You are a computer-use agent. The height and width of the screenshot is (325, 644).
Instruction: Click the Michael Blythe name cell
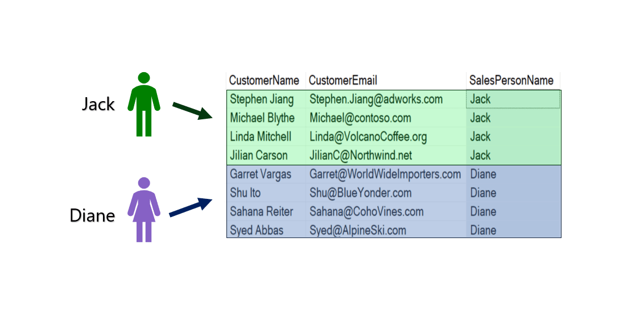[266, 118]
